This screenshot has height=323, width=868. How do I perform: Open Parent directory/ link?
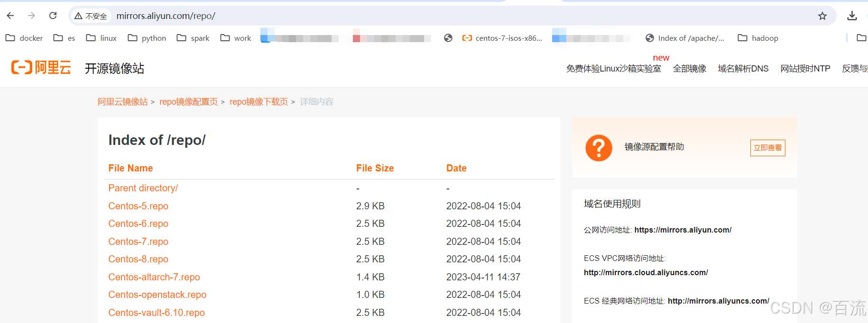pos(143,188)
